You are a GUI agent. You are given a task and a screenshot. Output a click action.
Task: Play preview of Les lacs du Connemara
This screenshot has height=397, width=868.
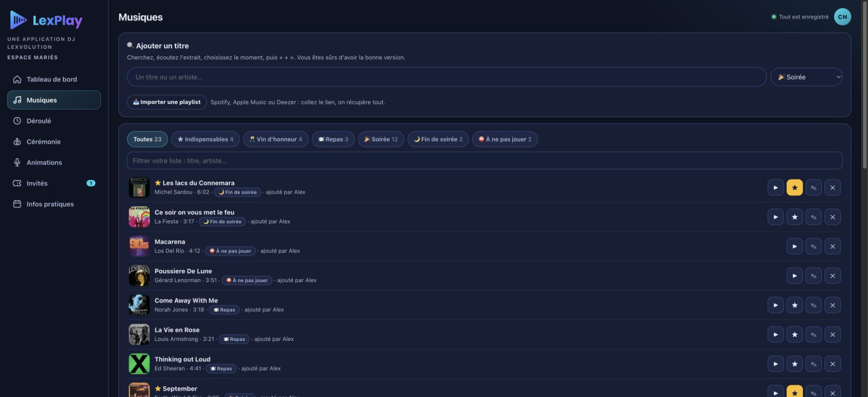(x=776, y=187)
